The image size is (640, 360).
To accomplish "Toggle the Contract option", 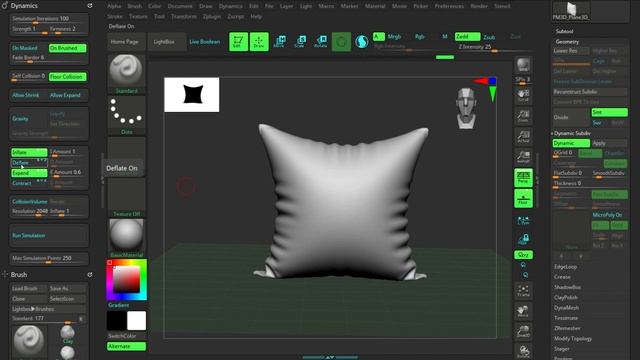I will (29, 183).
